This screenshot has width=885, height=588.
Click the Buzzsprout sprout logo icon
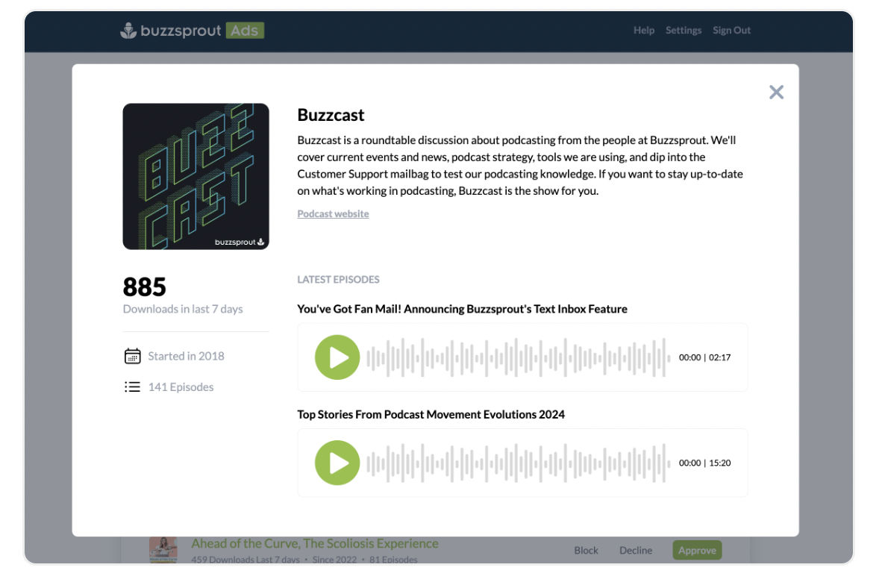128,31
